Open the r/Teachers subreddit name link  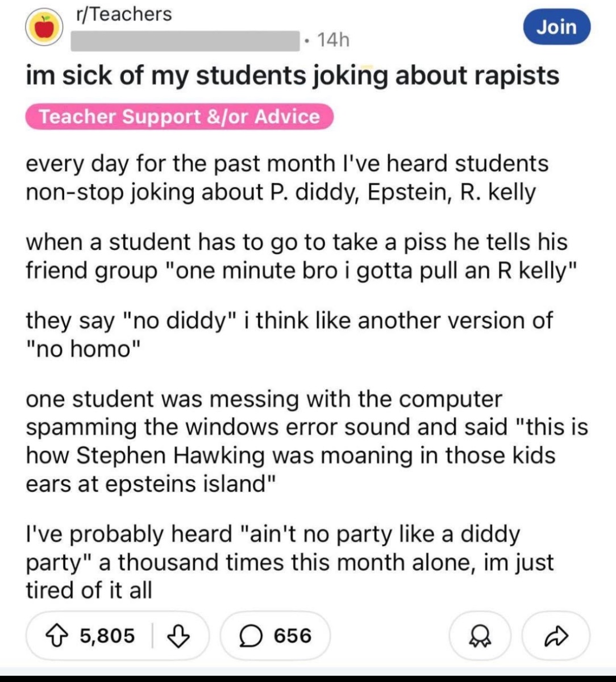(123, 14)
